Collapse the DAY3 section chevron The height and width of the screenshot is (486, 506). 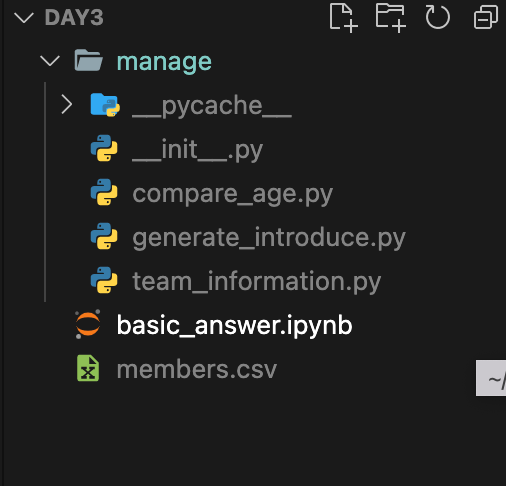(24, 18)
